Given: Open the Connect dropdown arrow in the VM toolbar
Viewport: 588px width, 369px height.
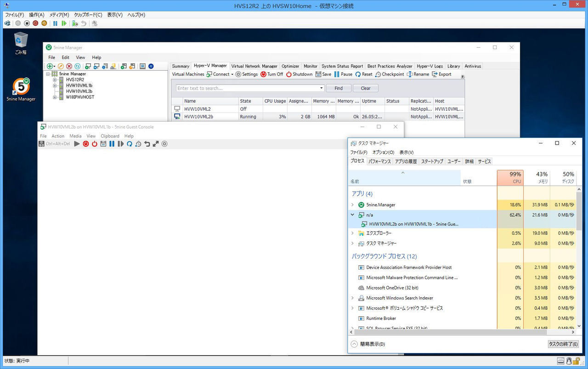Looking at the screenshot, I should 232,74.
